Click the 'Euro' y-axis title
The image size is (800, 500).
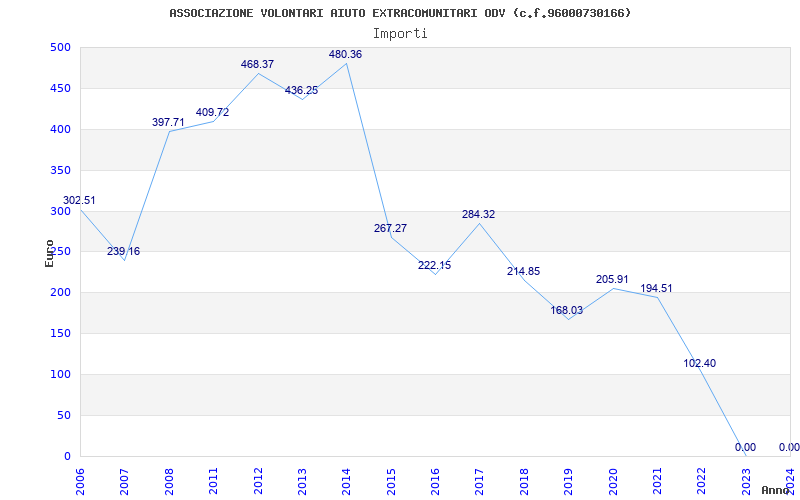[49, 253]
